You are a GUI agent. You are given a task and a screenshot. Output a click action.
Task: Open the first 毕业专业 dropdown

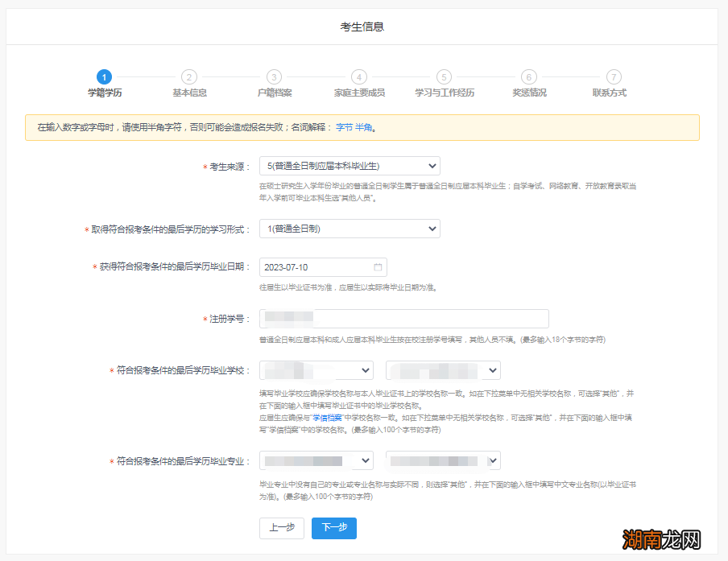click(x=316, y=460)
